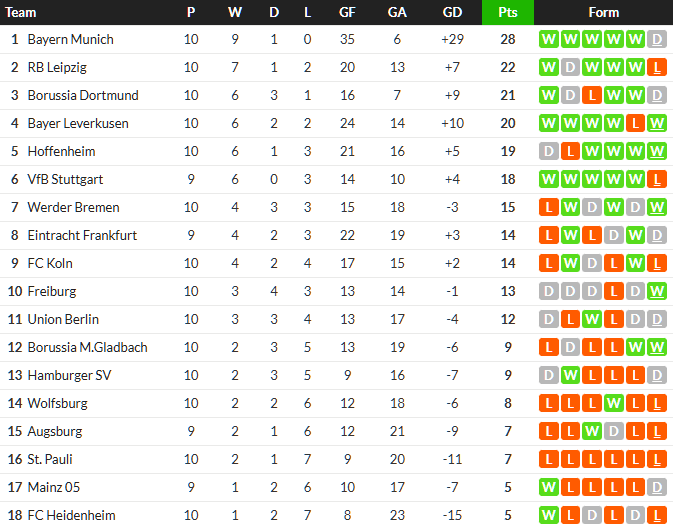
Task: Click the Form column header
Action: 603,13
